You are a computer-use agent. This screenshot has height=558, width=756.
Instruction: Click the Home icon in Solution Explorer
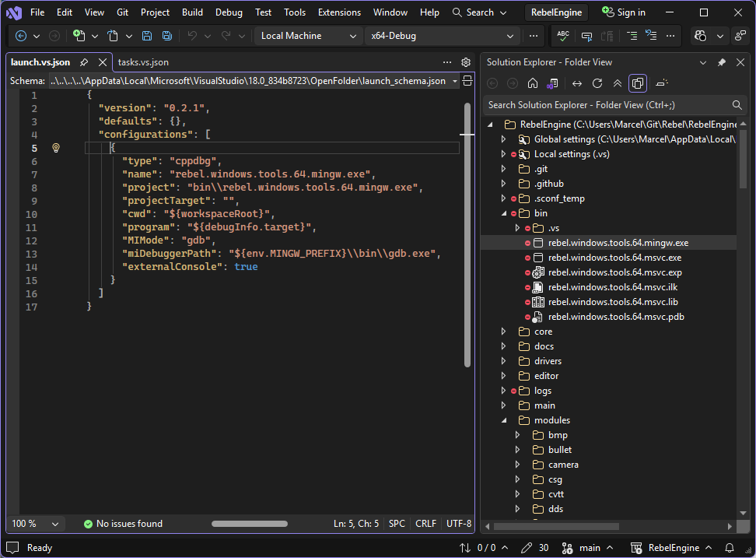532,83
